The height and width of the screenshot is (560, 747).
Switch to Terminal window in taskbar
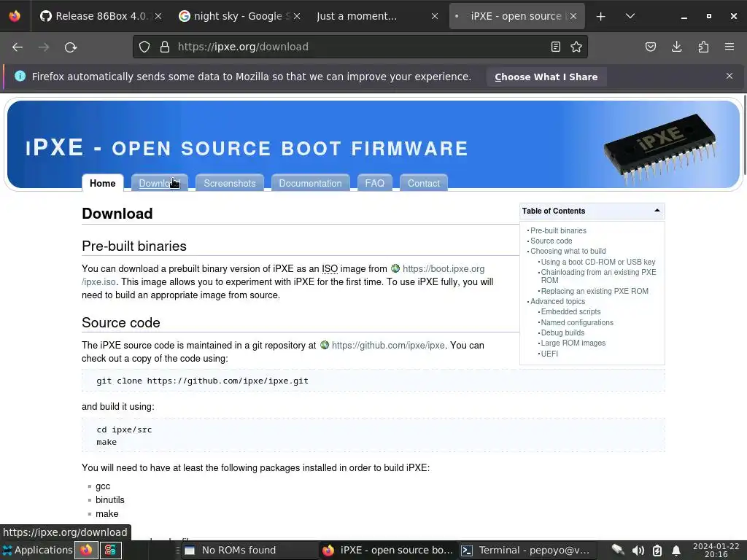click(x=527, y=550)
